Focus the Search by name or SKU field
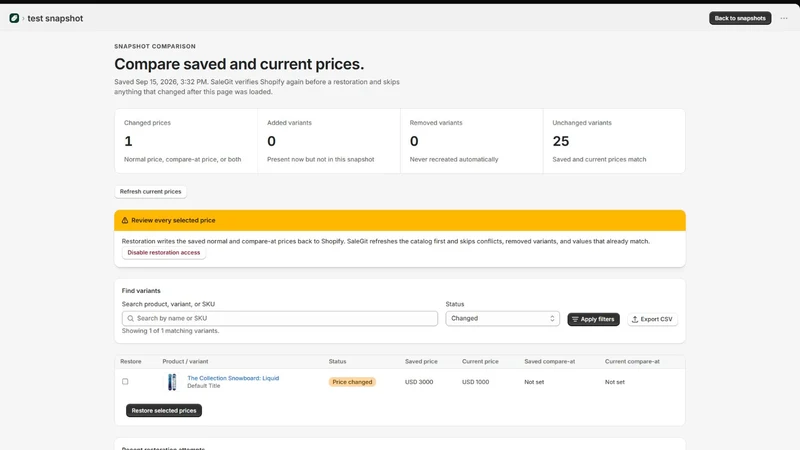 (x=280, y=318)
